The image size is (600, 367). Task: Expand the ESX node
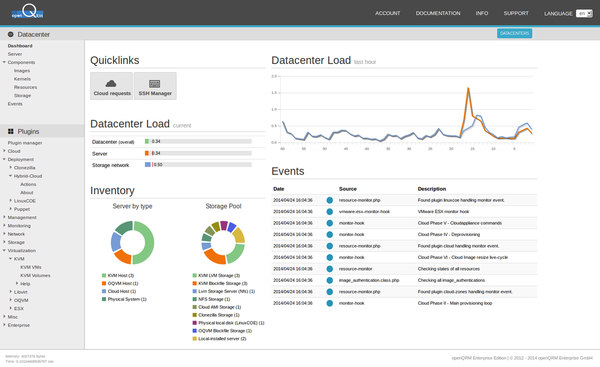[x=10, y=308]
